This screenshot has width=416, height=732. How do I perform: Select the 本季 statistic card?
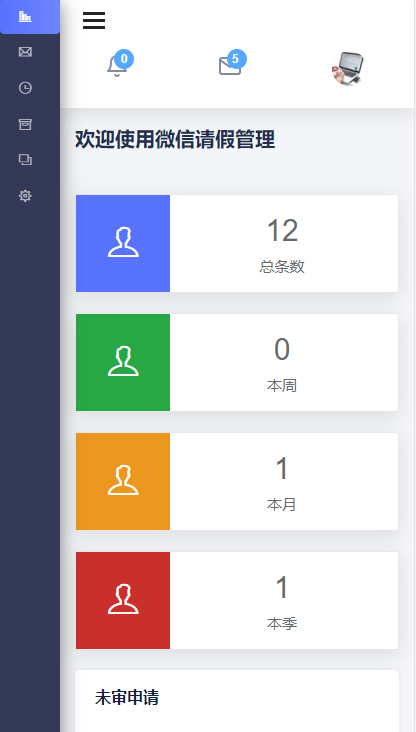click(x=237, y=600)
